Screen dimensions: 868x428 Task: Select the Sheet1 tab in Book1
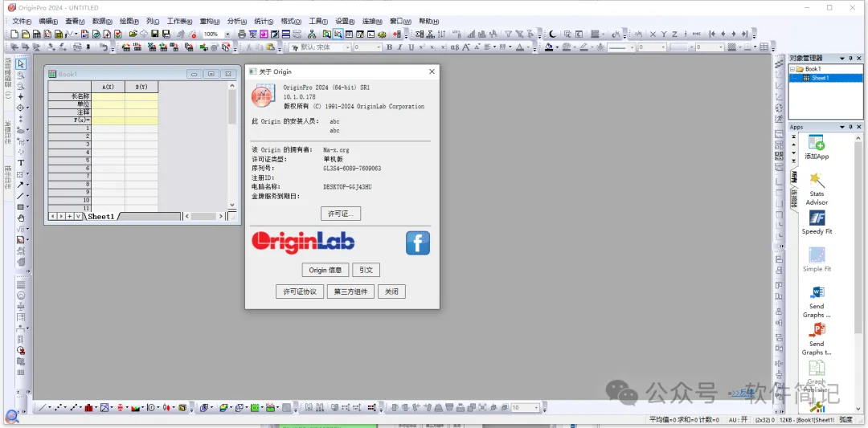point(100,216)
